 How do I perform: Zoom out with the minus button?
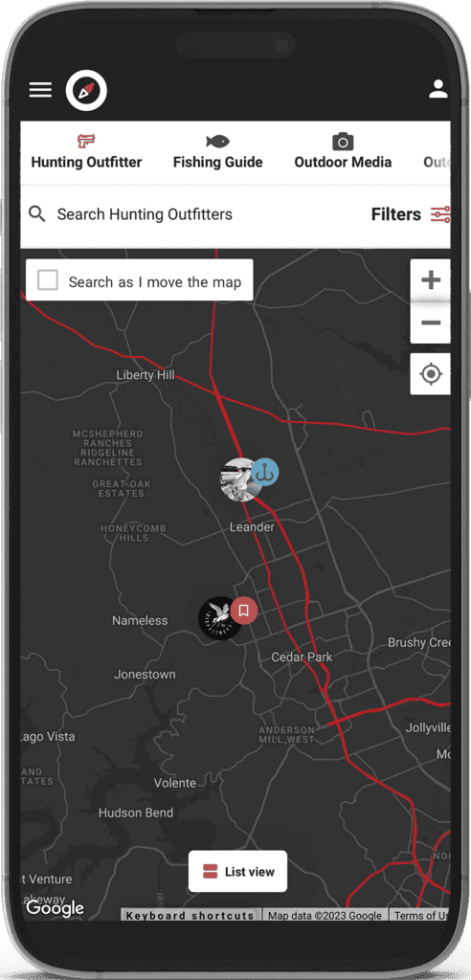tap(431, 323)
